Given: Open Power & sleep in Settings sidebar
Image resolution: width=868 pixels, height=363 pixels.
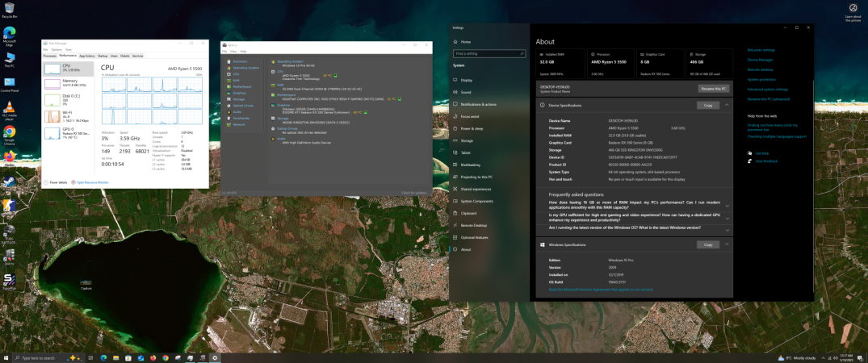Looking at the screenshot, I should coord(489,128).
